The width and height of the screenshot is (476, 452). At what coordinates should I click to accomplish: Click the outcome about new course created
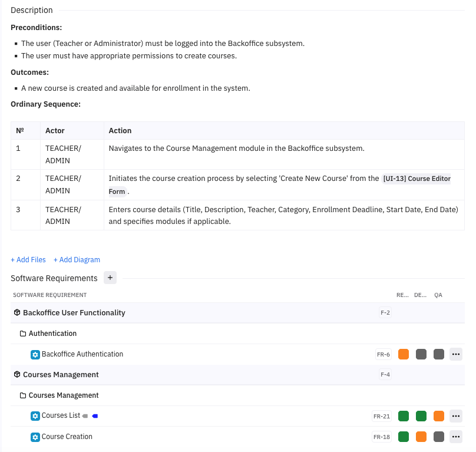coord(135,88)
